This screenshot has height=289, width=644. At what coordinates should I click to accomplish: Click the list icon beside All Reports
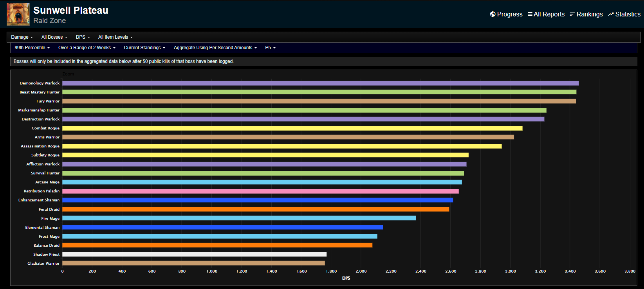[x=530, y=14]
